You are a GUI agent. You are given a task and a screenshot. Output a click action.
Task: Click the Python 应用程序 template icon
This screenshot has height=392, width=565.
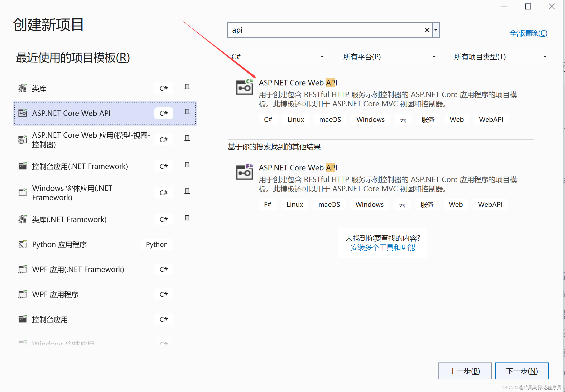click(x=22, y=244)
